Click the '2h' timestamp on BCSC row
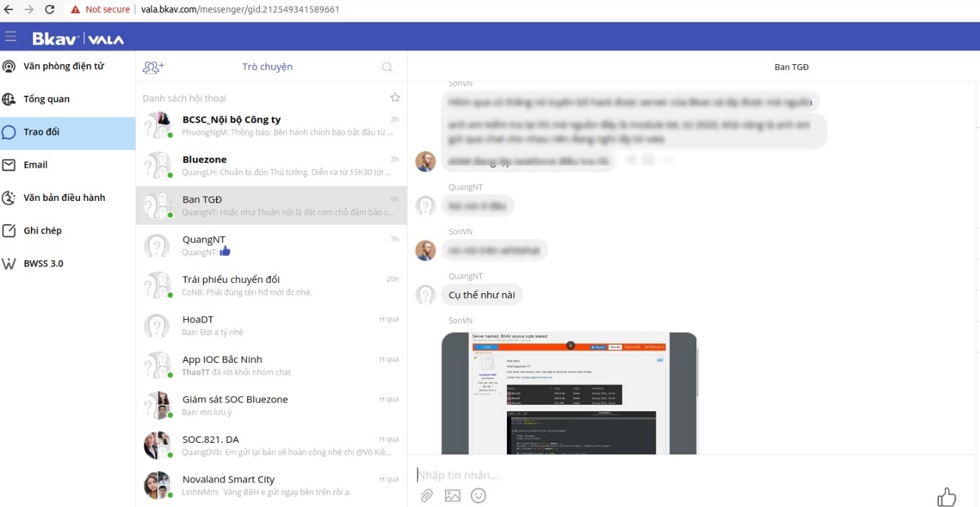 (x=395, y=119)
